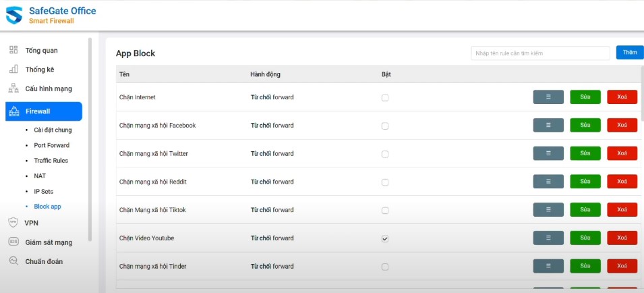Enable the Reddit block rule checkbox
This screenshot has height=293, width=644.
385,182
